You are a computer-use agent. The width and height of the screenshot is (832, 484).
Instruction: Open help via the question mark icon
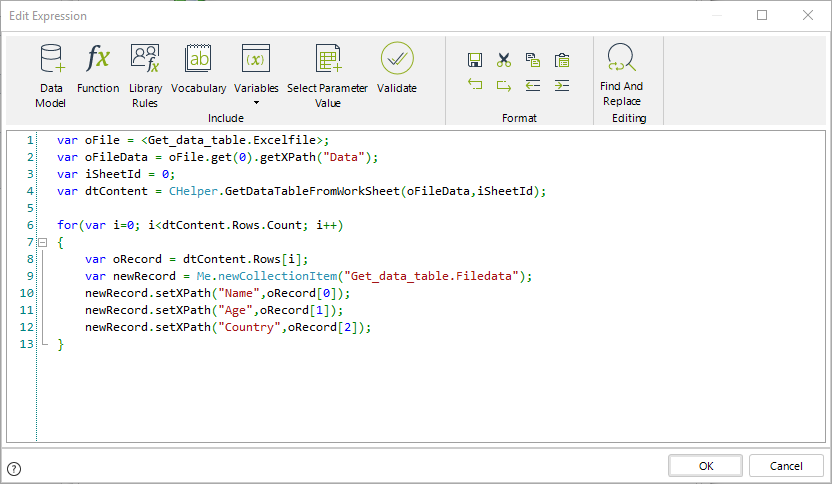[x=14, y=468]
